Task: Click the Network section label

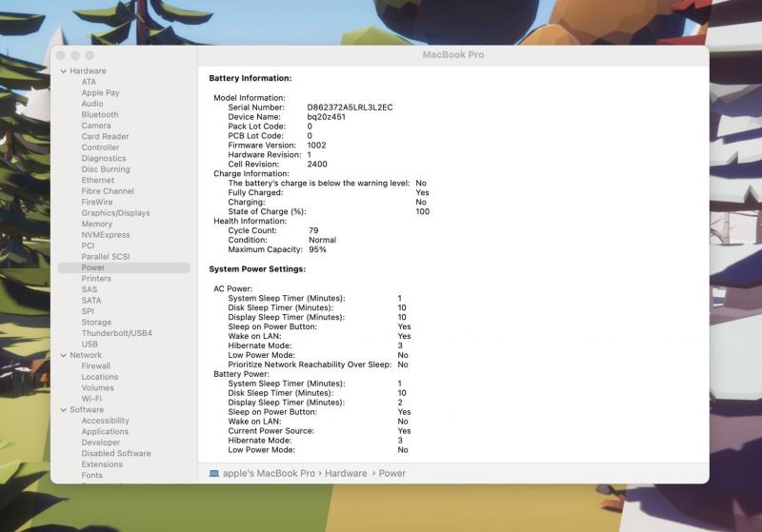Action: coord(86,355)
